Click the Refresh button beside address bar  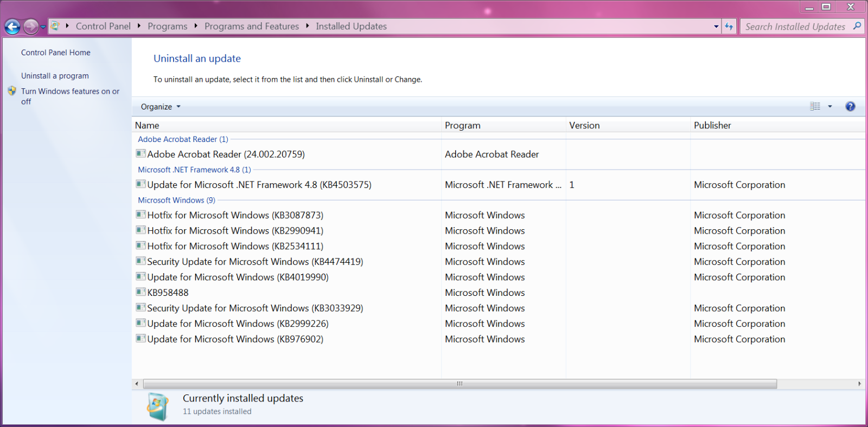pyautogui.click(x=729, y=26)
